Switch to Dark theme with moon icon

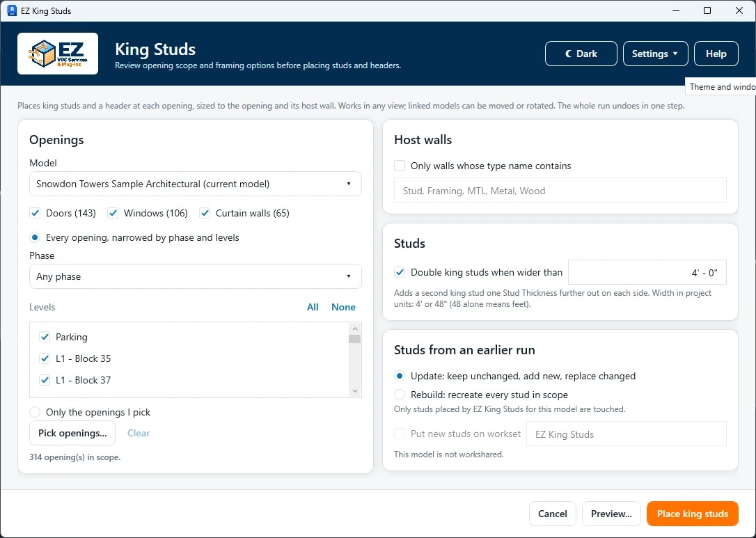(x=581, y=54)
